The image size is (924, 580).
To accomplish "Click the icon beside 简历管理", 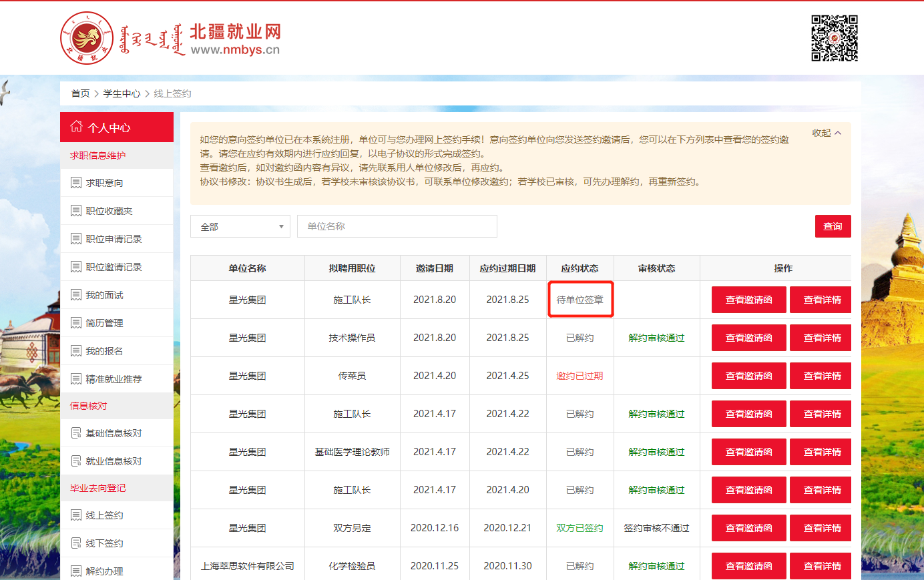I will click(x=76, y=323).
